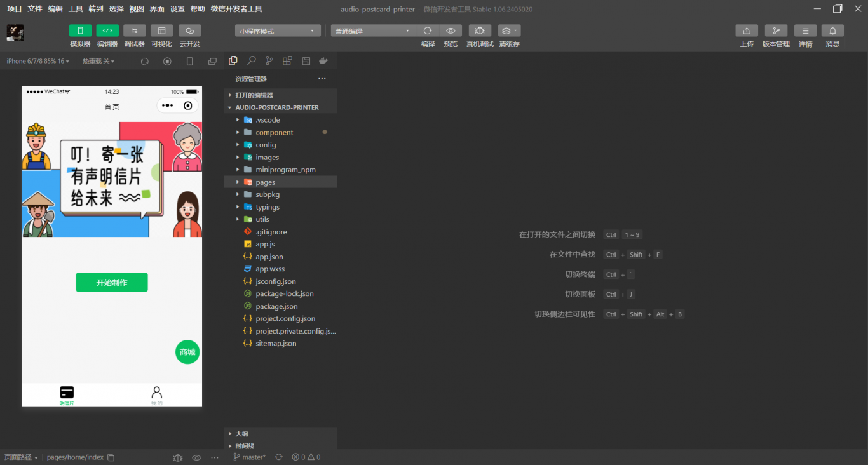Toggle the 编辑器 editor panel button

click(107, 30)
